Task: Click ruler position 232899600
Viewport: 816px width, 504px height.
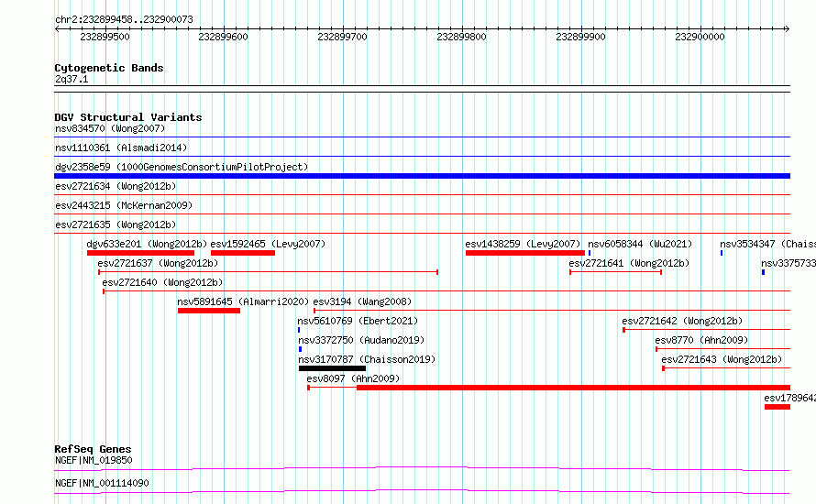Action: pyautogui.click(x=224, y=37)
